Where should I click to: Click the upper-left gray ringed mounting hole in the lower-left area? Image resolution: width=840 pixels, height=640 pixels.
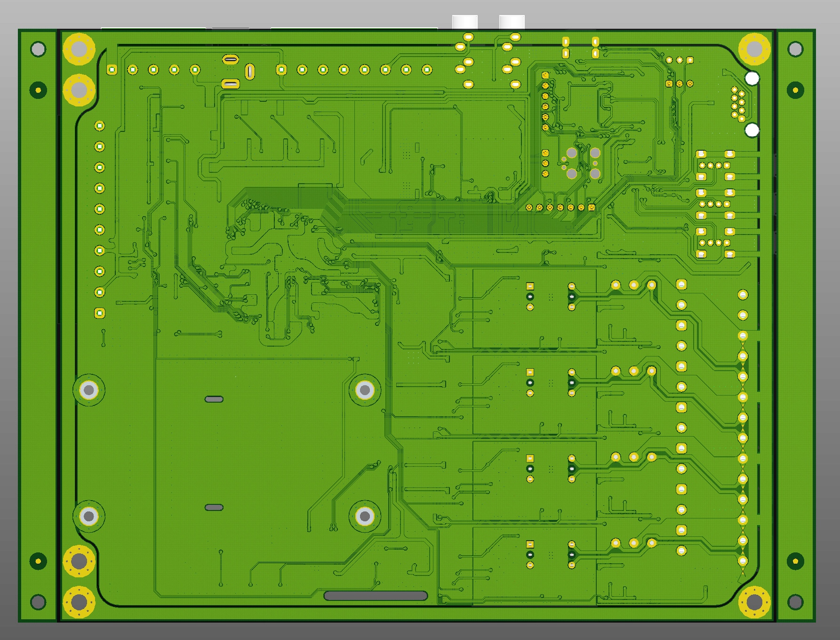[89, 390]
